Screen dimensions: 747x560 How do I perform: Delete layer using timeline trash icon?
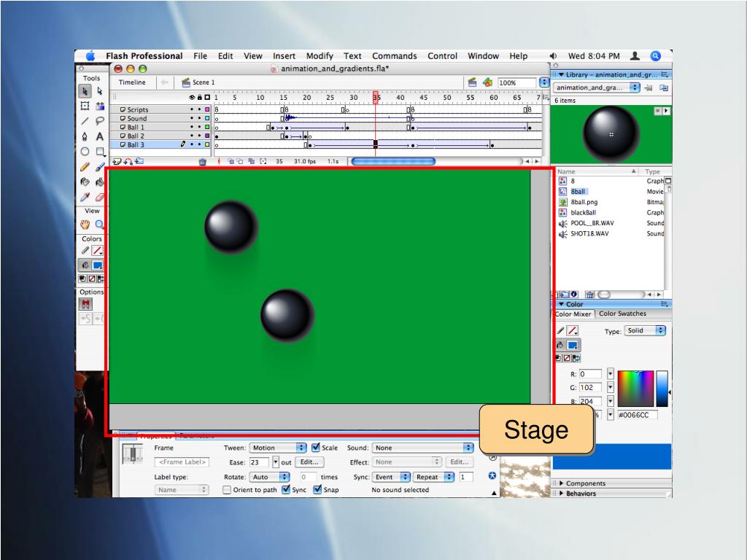(203, 162)
